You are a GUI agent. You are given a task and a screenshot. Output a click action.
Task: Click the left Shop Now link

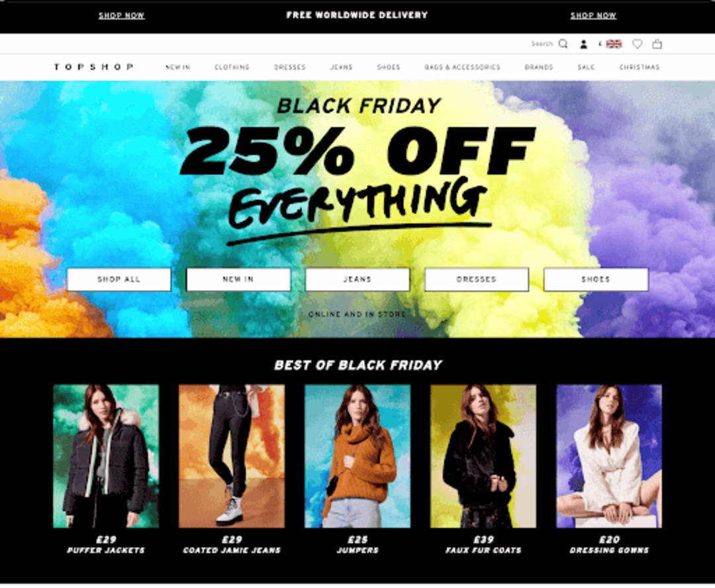(x=121, y=15)
